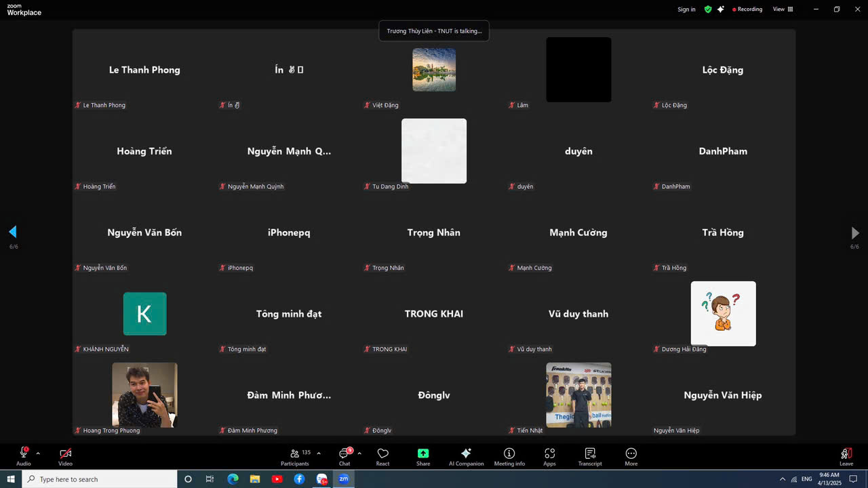Go to previous page of participants
The height and width of the screenshot is (488, 868).
13,232
